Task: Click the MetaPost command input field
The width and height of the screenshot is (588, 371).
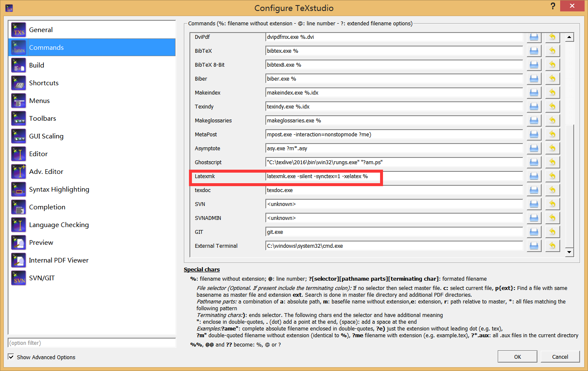Action: pyautogui.click(x=394, y=135)
